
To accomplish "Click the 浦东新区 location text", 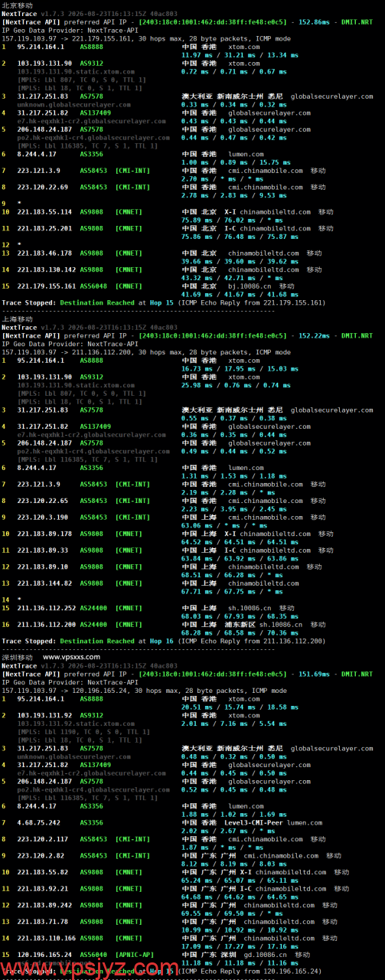I will 241,625.
